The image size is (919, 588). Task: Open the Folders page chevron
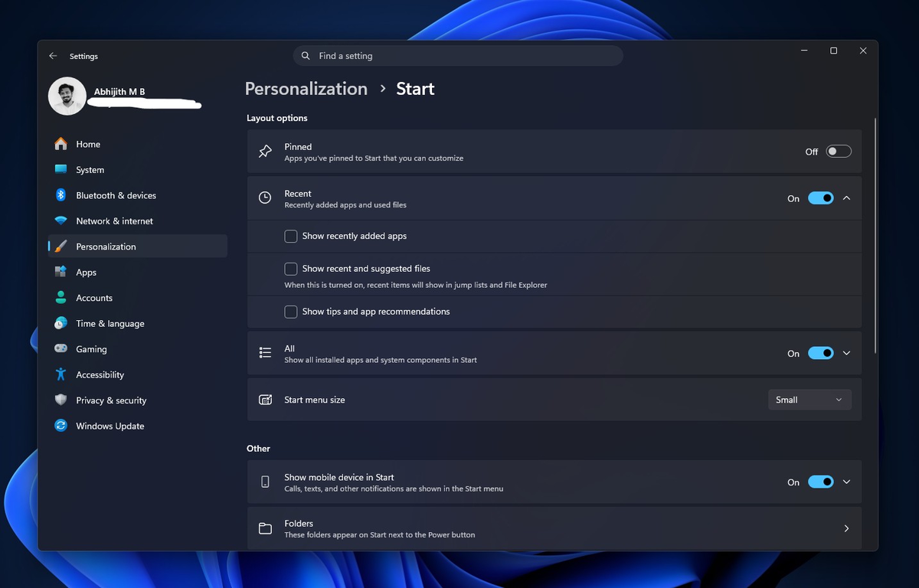[846, 528]
